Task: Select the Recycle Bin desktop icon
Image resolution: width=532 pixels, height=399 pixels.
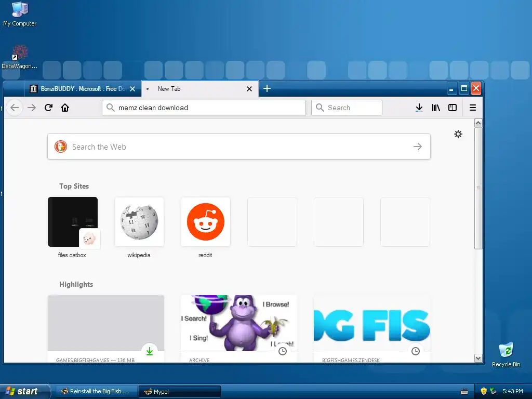Action: click(x=506, y=354)
